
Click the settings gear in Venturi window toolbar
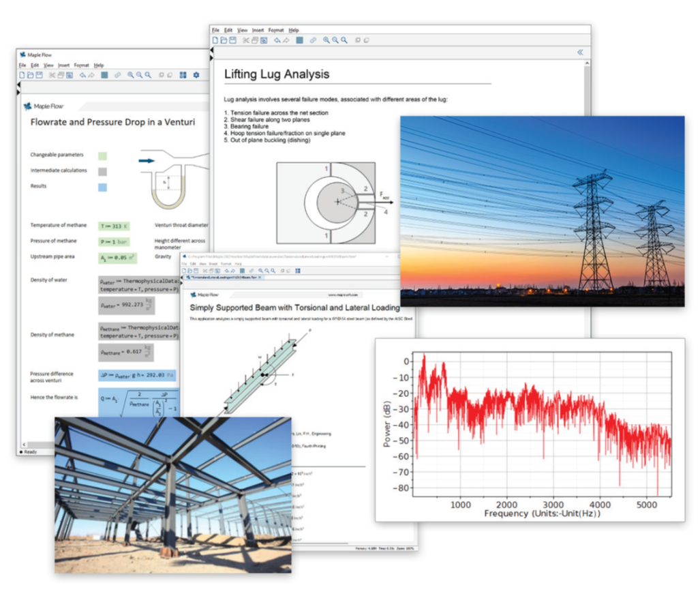pyautogui.click(x=196, y=74)
